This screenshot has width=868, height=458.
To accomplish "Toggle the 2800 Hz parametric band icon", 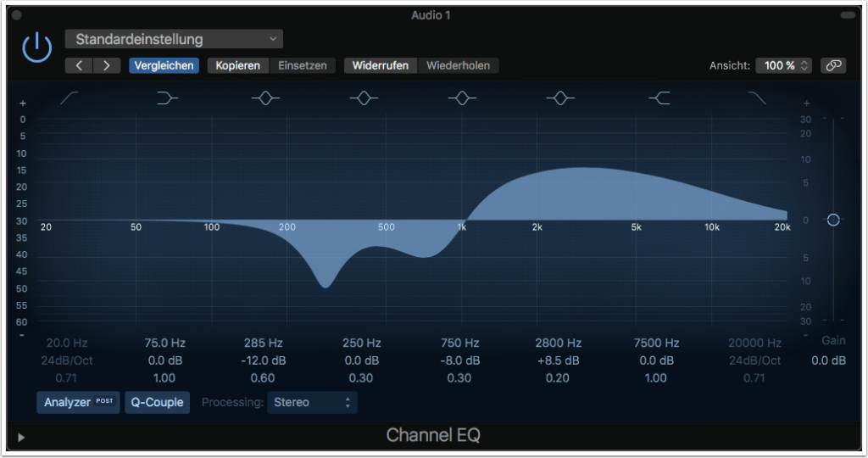I will pos(560,99).
